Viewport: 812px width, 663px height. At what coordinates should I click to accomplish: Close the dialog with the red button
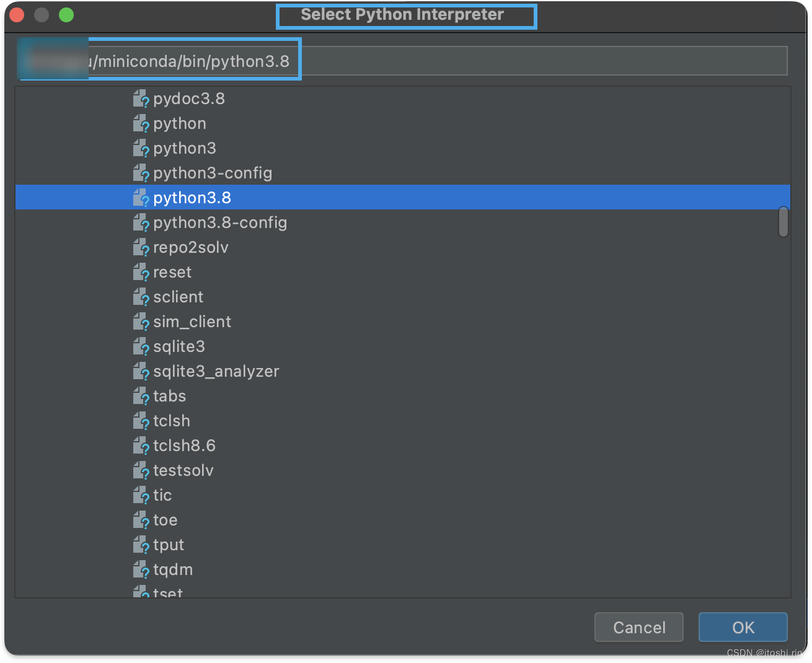coord(17,15)
